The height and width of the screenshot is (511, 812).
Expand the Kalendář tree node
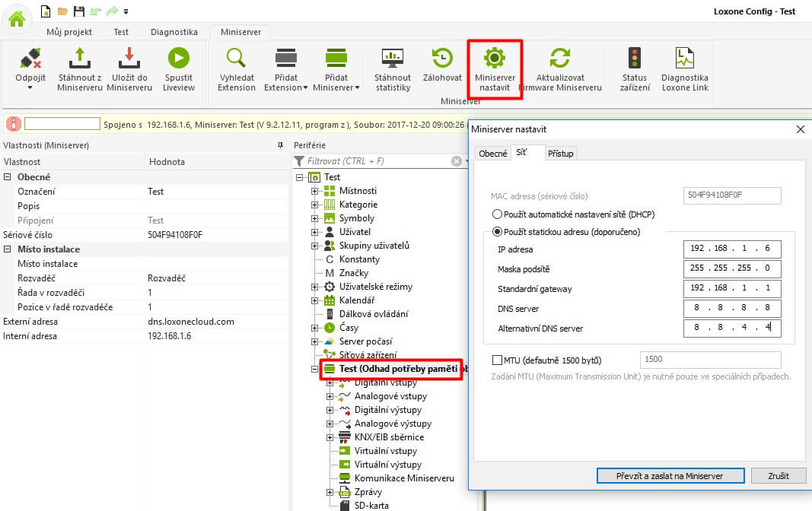[314, 300]
